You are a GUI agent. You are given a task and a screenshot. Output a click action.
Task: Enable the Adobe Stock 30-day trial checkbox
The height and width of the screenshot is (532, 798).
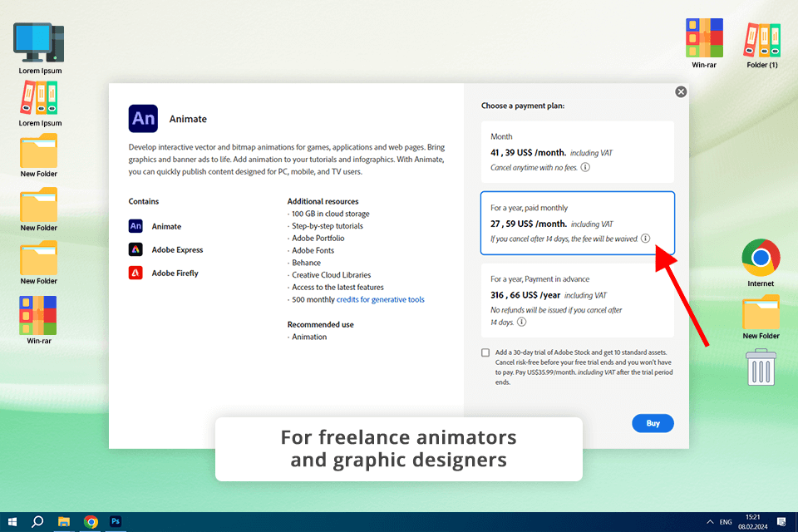coord(485,352)
